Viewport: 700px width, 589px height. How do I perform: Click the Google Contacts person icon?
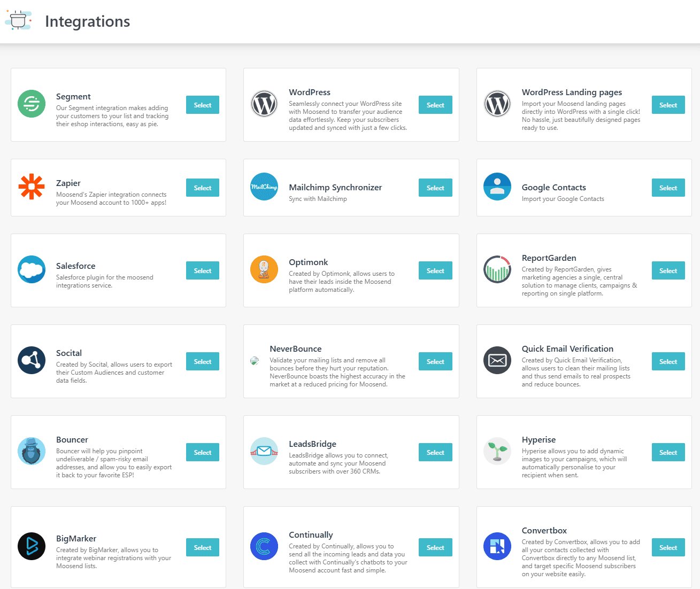click(497, 187)
